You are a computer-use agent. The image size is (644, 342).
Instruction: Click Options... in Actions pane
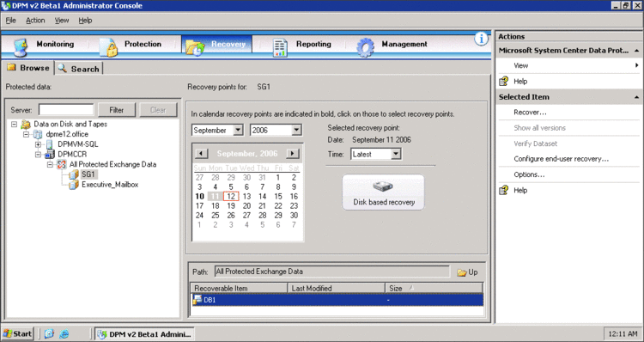click(529, 174)
